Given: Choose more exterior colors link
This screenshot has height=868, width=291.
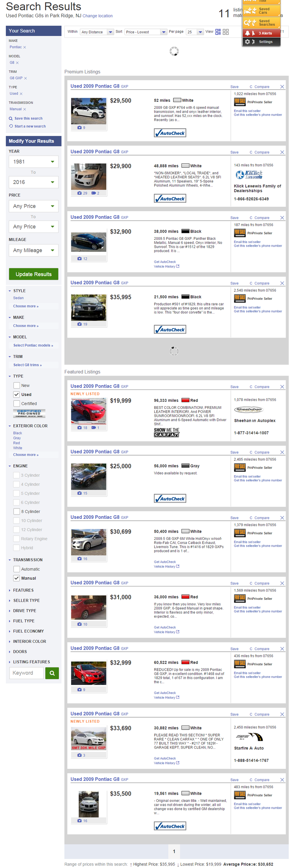Looking at the screenshot, I should pos(26,455).
